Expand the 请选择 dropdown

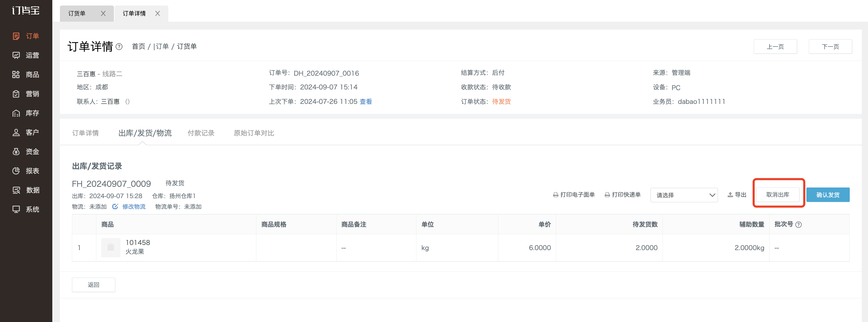coord(684,195)
